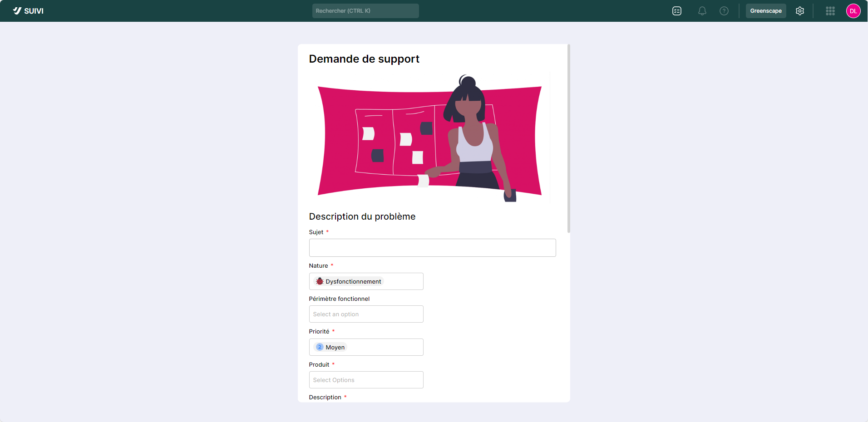868x422 pixels.
Task: Click the priority 2 badge icon
Action: point(320,347)
